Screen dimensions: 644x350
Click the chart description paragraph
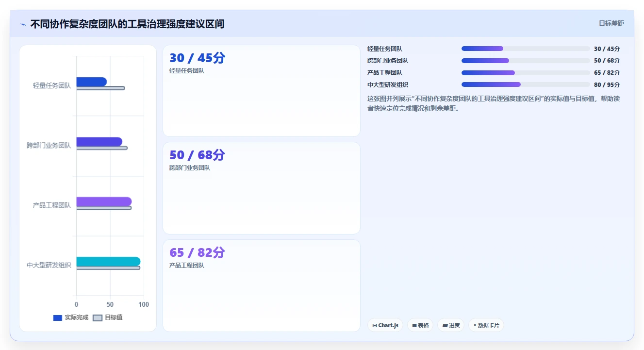(x=494, y=103)
